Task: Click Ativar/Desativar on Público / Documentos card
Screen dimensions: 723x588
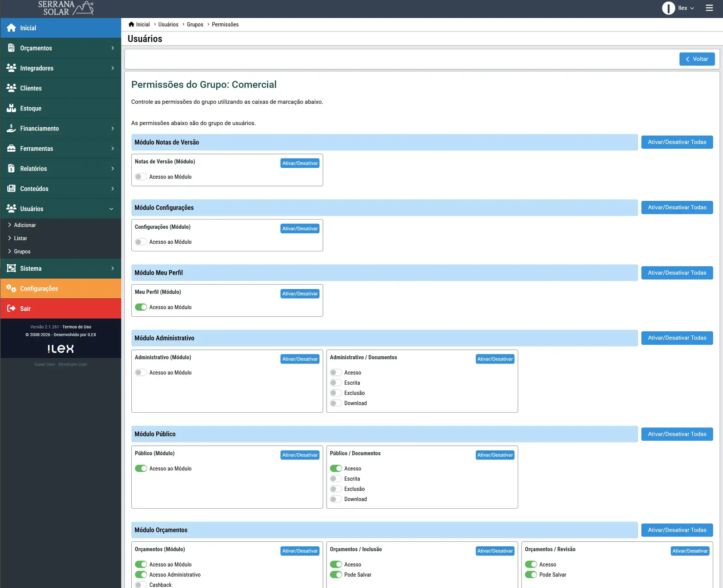Action: (x=495, y=455)
